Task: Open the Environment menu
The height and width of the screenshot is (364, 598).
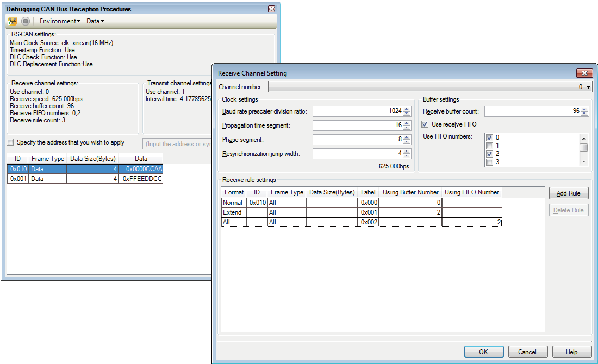Action: pyautogui.click(x=60, y=21)
